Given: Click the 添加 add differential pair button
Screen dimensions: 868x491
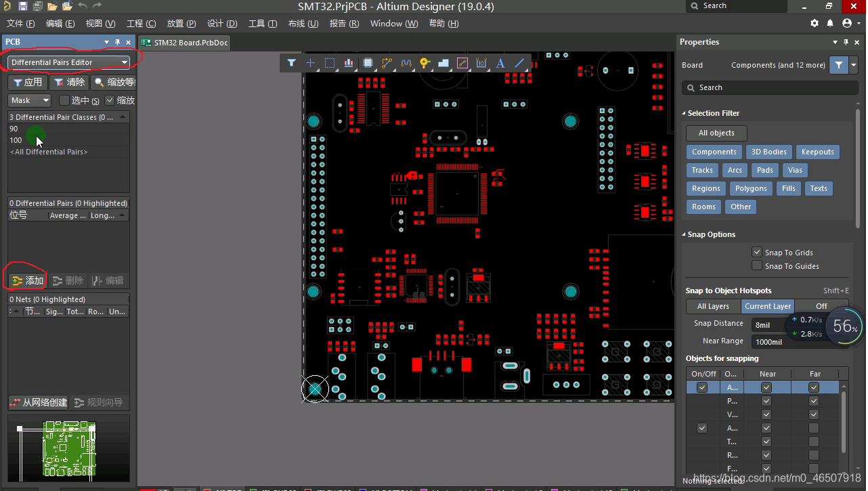Looking at the screenshot, I should click(27, 280).
